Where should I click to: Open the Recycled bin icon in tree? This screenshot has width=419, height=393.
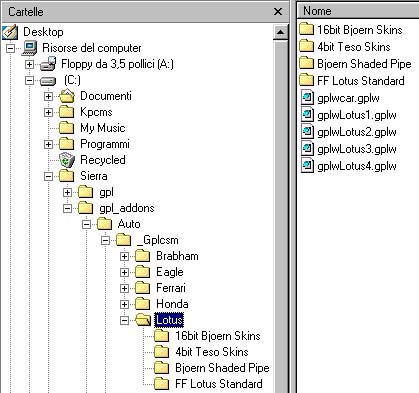[x=67, y=160]
